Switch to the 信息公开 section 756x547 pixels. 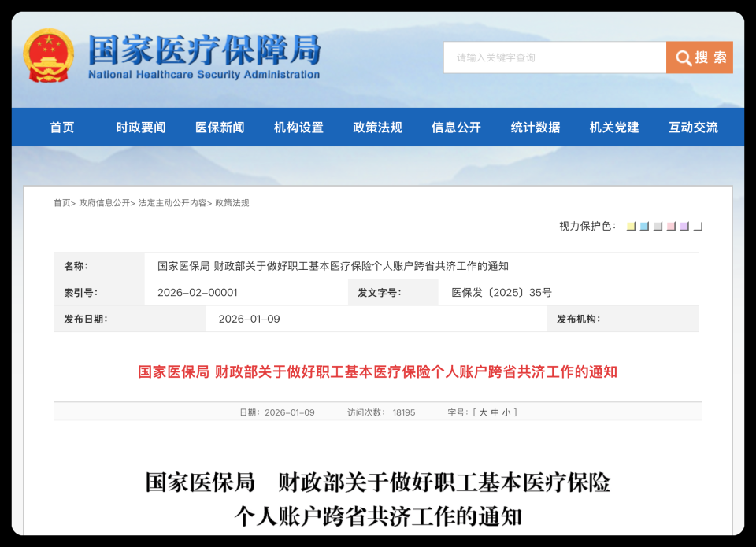point(457,128)
